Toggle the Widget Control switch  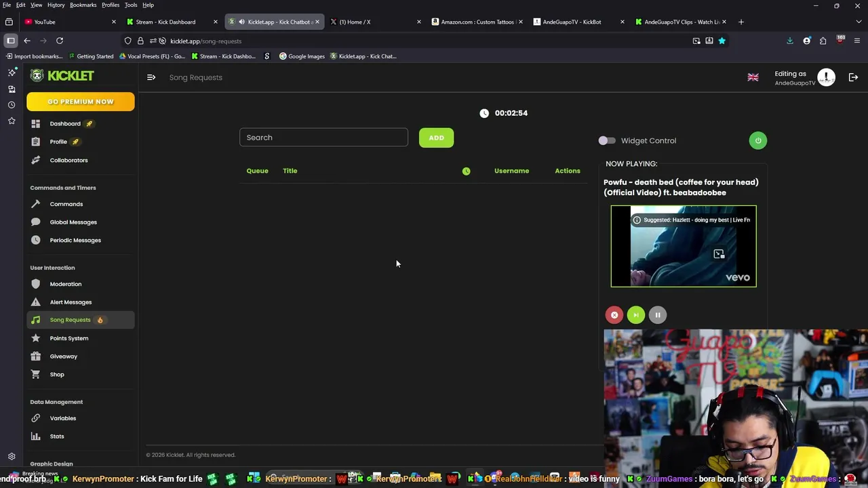click(607, 140)
